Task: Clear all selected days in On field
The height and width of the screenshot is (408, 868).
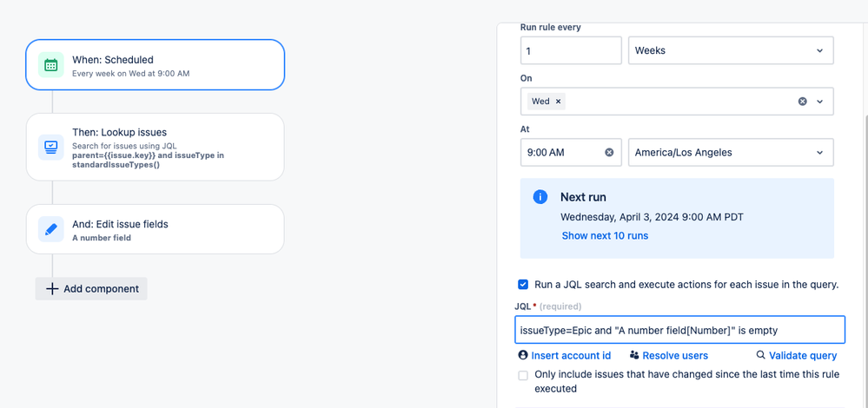Action: coord(802,102)
